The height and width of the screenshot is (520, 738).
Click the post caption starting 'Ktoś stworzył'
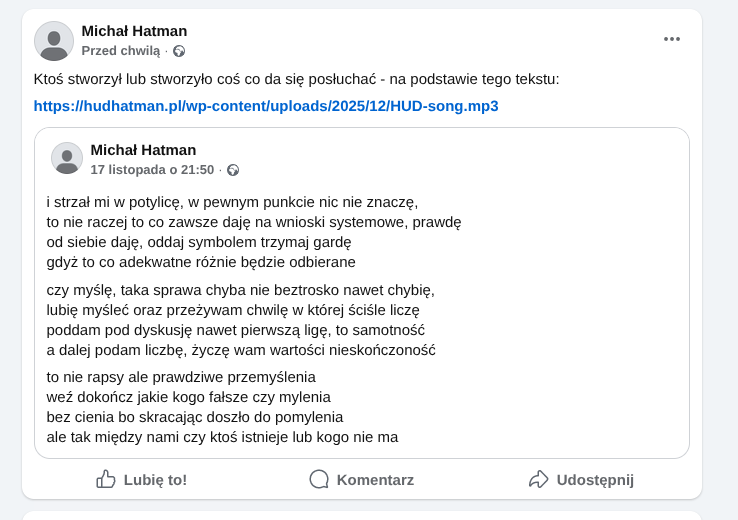click(x=296, y=79)
